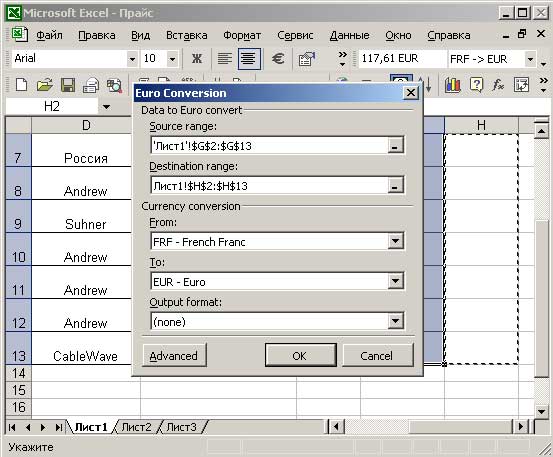Click the Bold (Ж) formatting button

coord(197,59)
